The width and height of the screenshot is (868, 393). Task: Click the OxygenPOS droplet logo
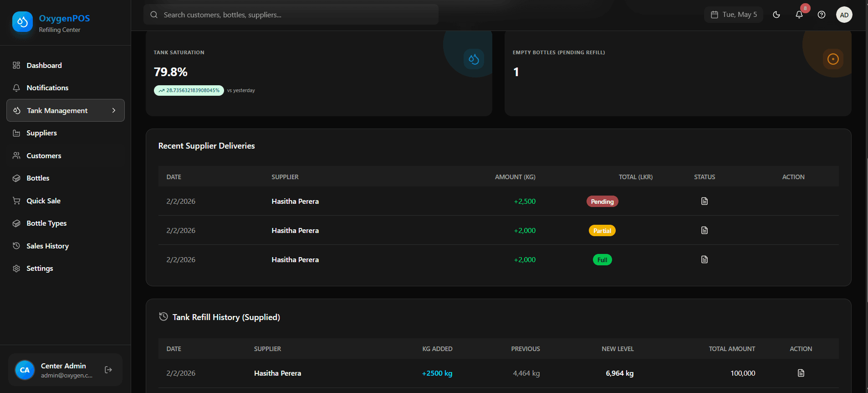(x=22, y=22)
